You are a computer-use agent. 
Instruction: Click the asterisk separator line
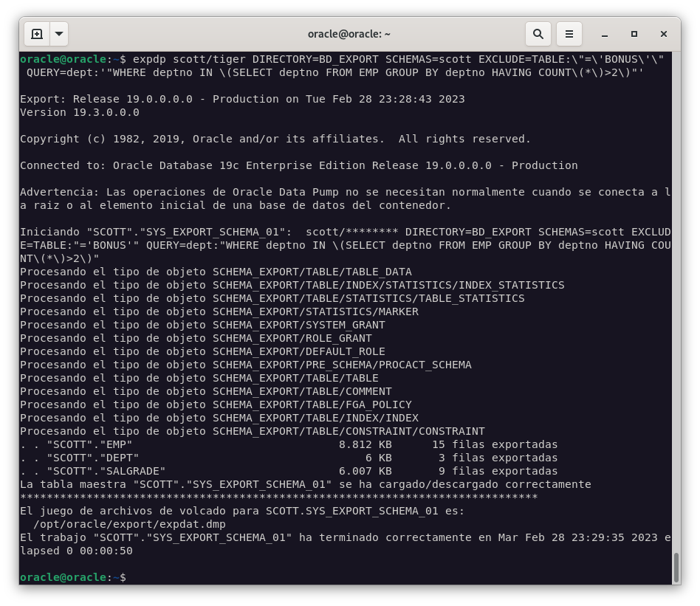click(278, 497)
